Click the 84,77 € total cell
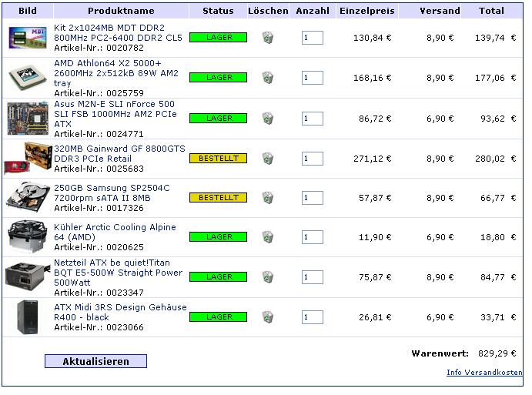The height and width of the screenshot is (395, 532). 498,277
